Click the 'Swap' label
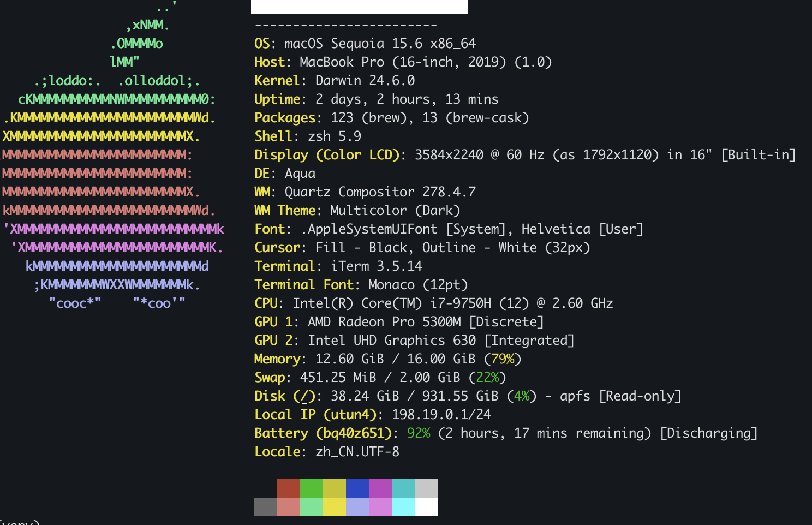Image resolution: width=812 pixels, height=525 pixels. click(x=270, y=378)
